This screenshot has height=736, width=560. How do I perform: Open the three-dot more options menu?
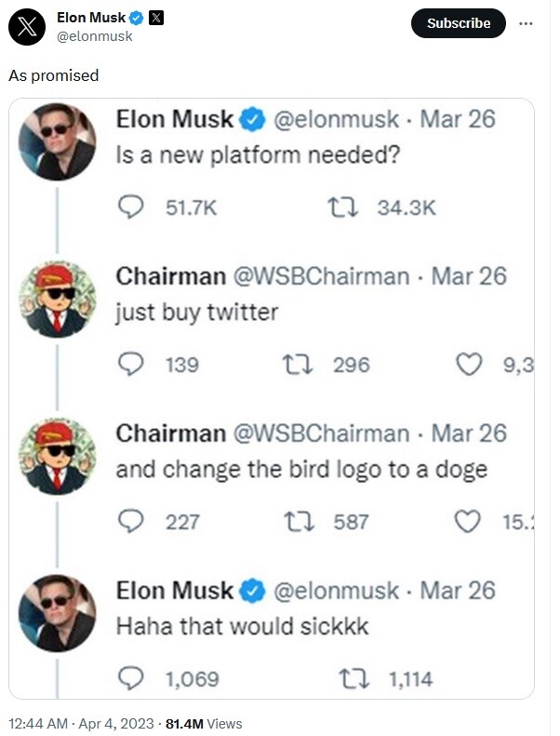526,23
